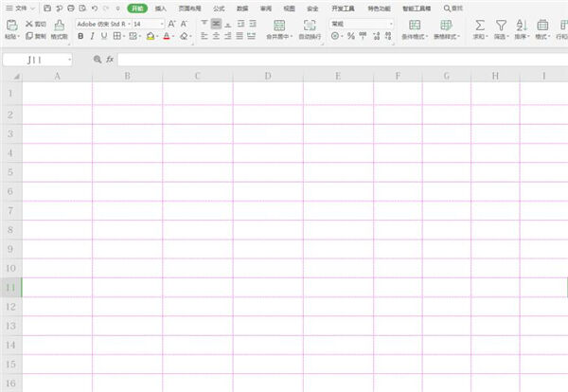Toggle italic formatting button

(93, 36)
